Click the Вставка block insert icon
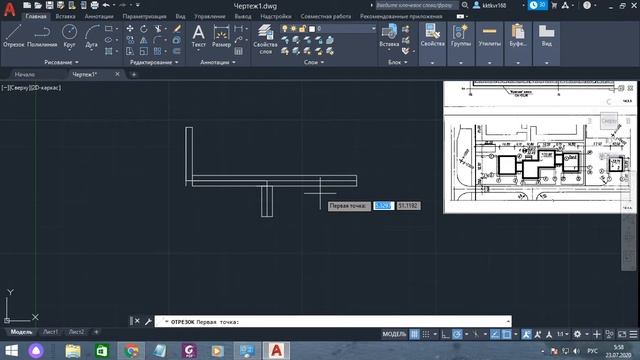This screenshot has width=640, height=360. click(x=389, y=36)
